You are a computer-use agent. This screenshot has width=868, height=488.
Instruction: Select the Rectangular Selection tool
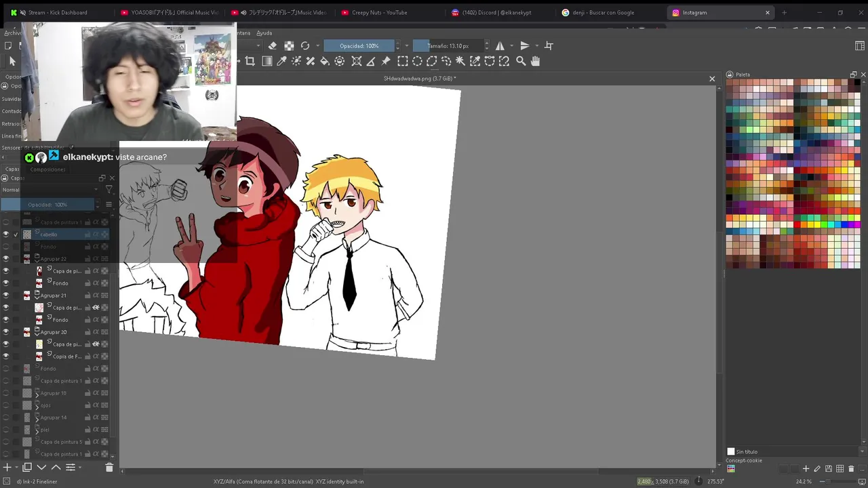coord(402,61)
